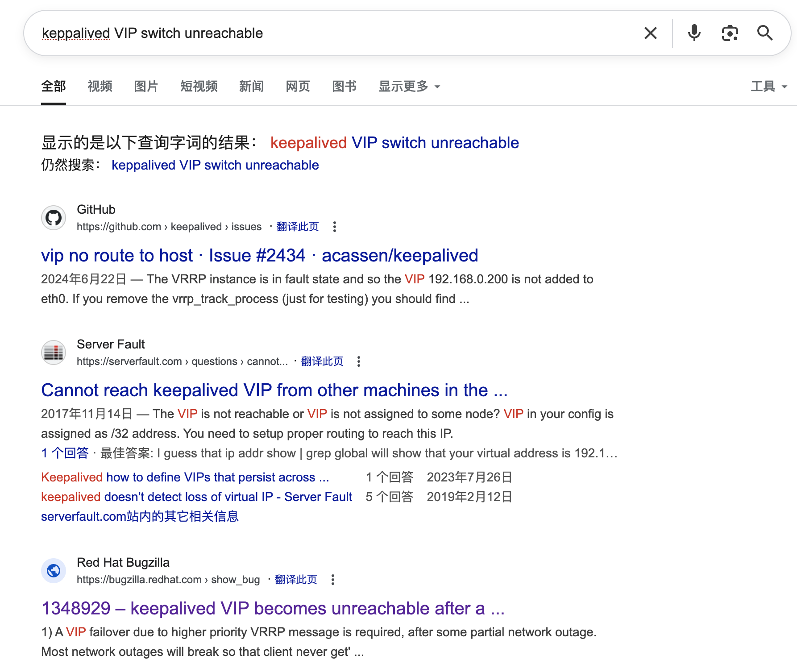Viewport: 797px width, 672px height.
Task: Switch to the 短视频 tab
Action: pos(199,86)
